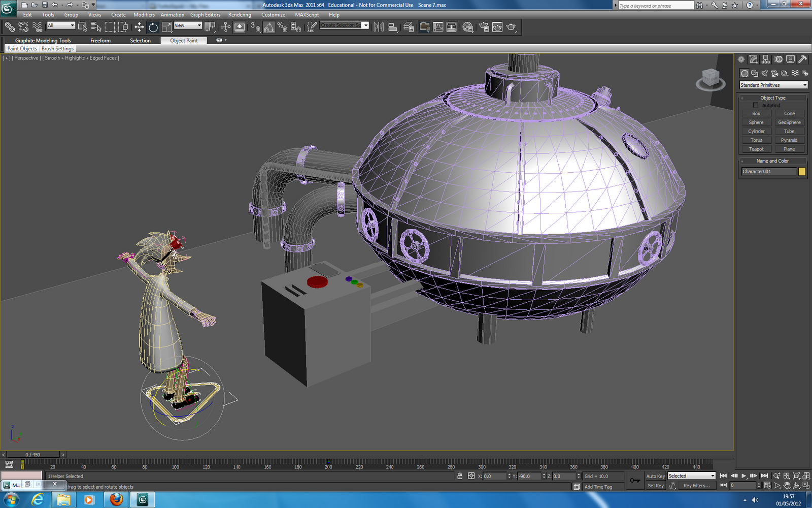Image resolution: width=812 pixels, height=508 pixels.
Task: Create a Teapot primitive button
Action: (x=756, y=149)
